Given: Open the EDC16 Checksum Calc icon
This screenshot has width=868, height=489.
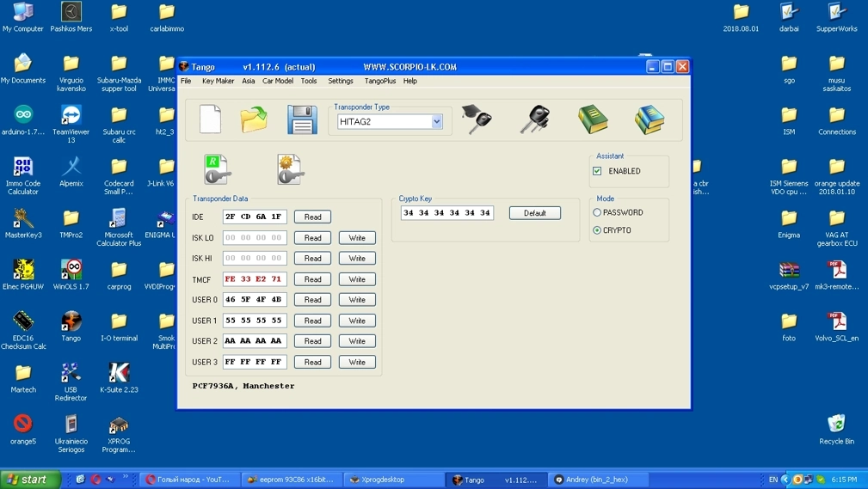Looking at the screenshot, I should coord(22,330).
